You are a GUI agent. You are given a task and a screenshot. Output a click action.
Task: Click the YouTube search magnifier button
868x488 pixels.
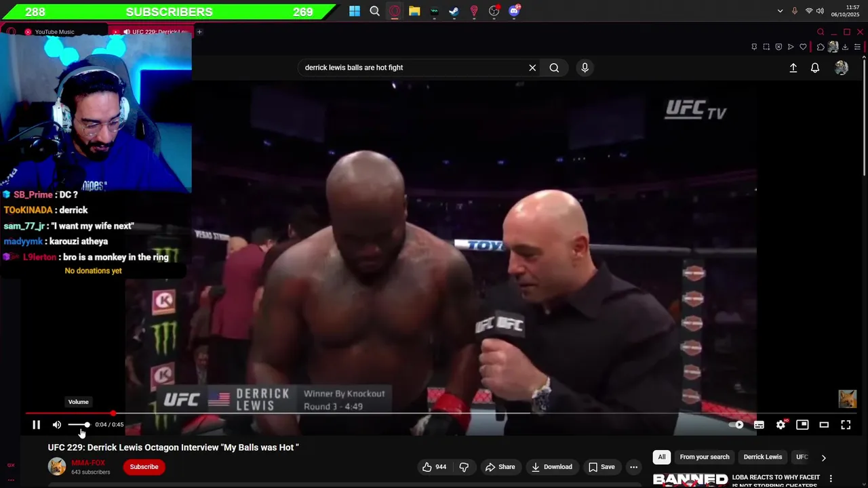coord(554,68)
